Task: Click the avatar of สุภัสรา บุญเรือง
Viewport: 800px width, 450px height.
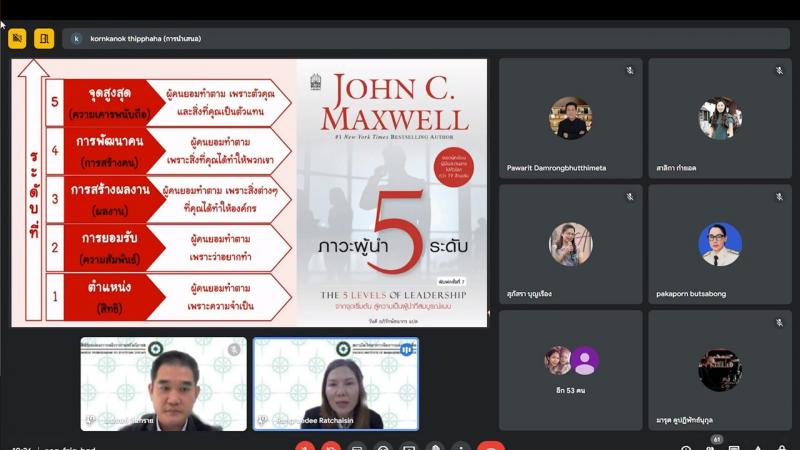Action: (x=570, y=244)
